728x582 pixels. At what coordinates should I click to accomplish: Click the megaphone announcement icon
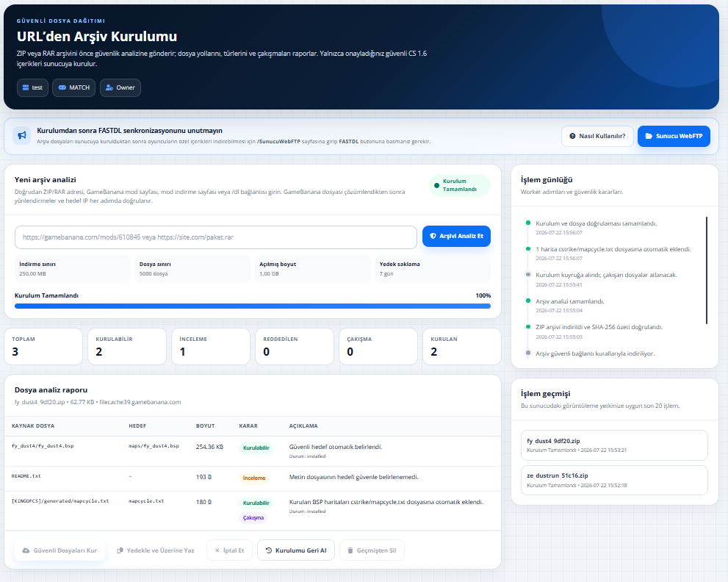point(22,136)
